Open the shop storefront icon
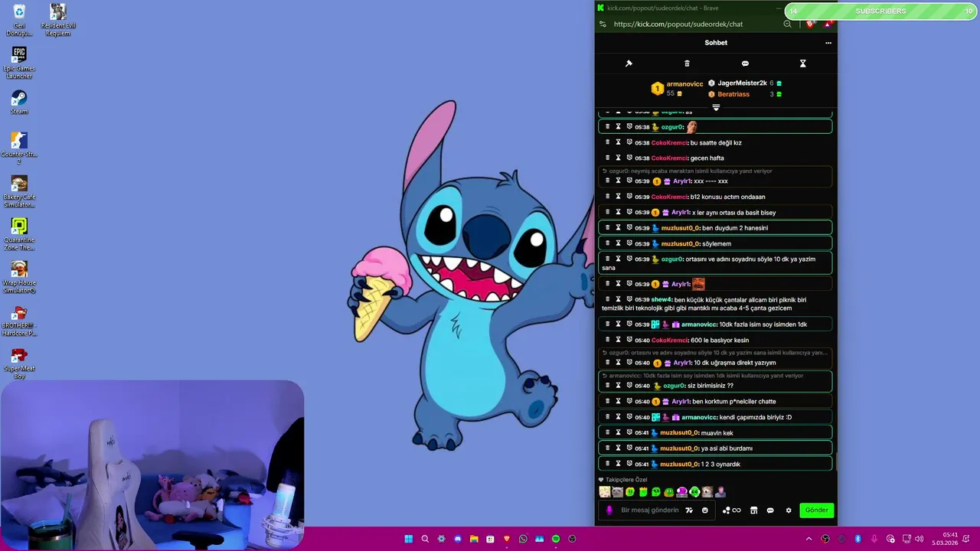Image resolution: width=980 pixels, height=551 pixels. coord(753,510)
